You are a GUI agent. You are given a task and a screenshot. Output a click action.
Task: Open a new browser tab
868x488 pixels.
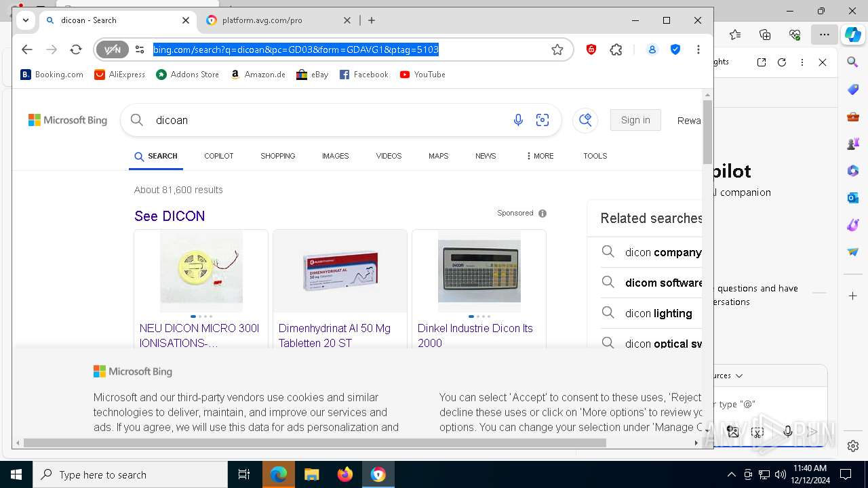point(372,20)
